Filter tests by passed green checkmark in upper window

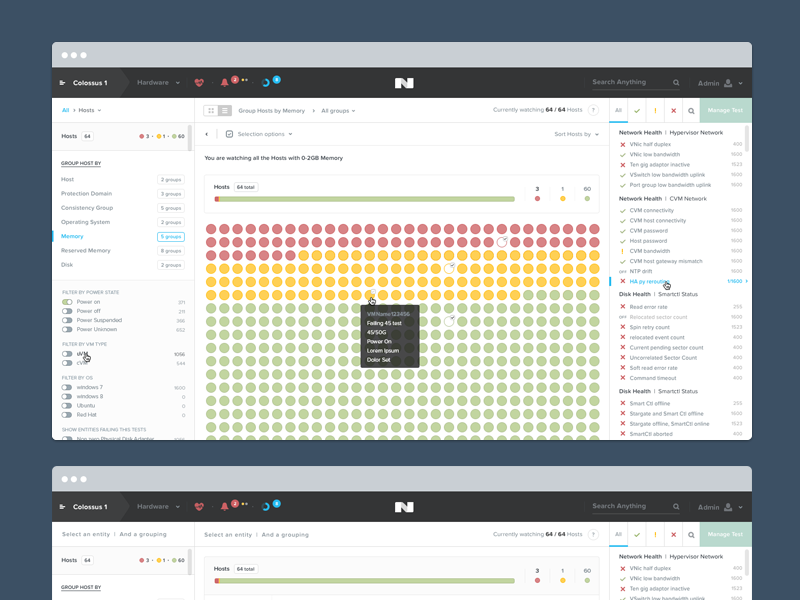tap(637, 111)
